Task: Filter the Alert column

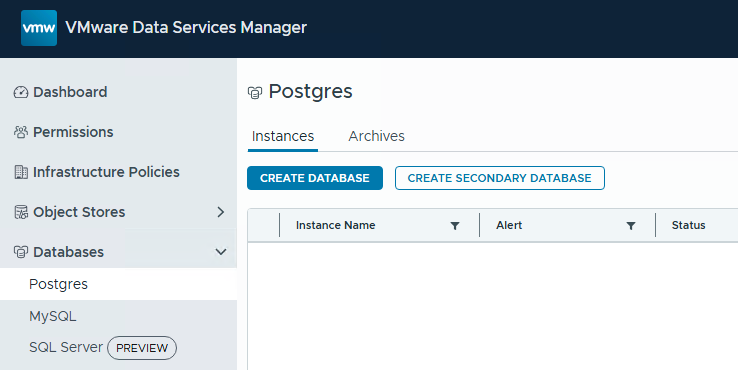Action: (x=631, y=226)
